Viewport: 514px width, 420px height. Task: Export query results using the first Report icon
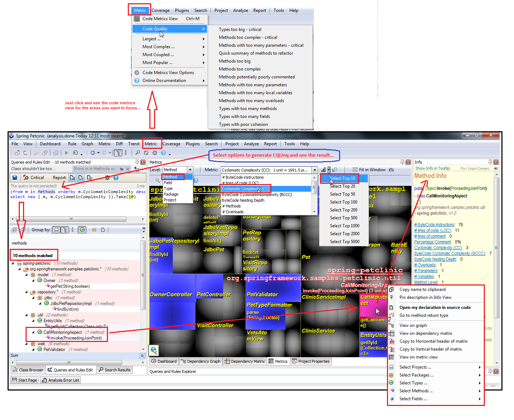(72, 177)
